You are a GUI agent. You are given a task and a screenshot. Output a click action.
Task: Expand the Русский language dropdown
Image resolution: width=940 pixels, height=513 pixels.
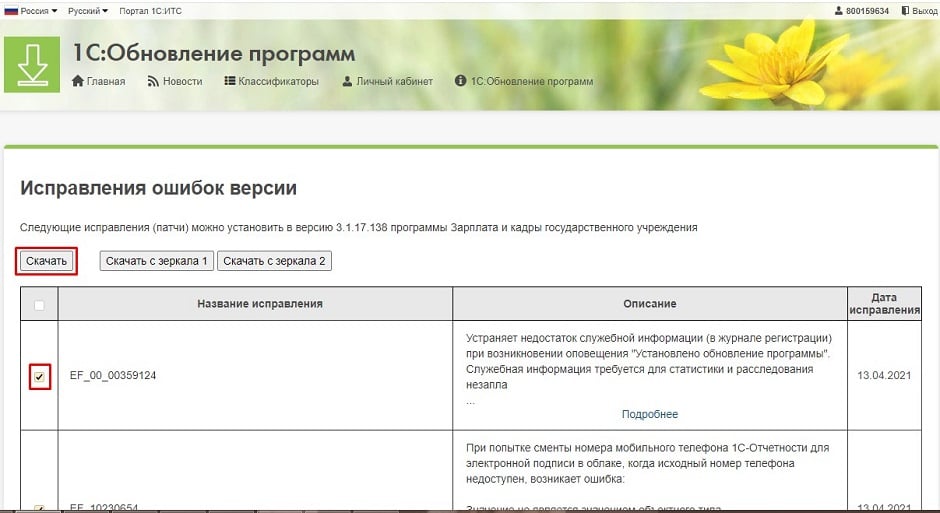pyautogui.click(x=90, y=10)
